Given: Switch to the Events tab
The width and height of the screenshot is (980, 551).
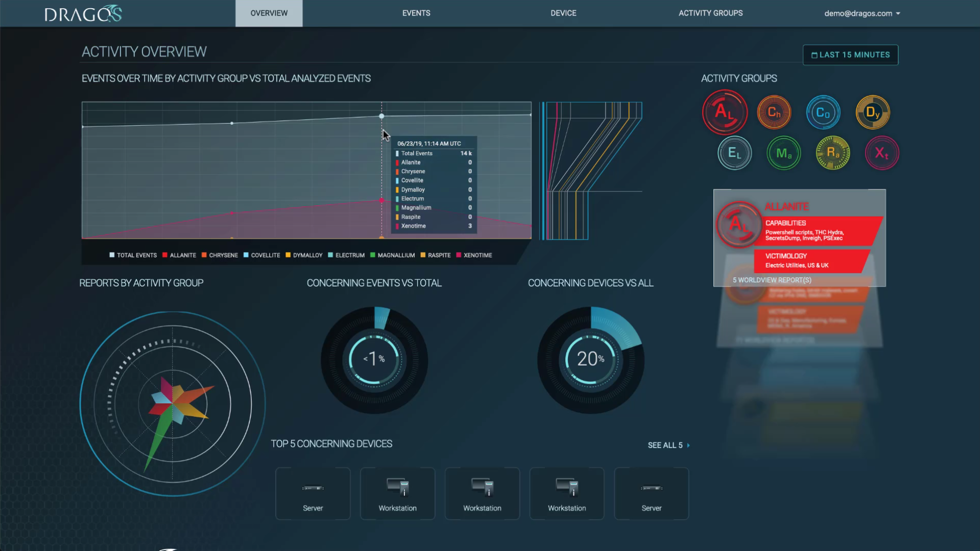Looking at the screenshot, I should [416, 13].
